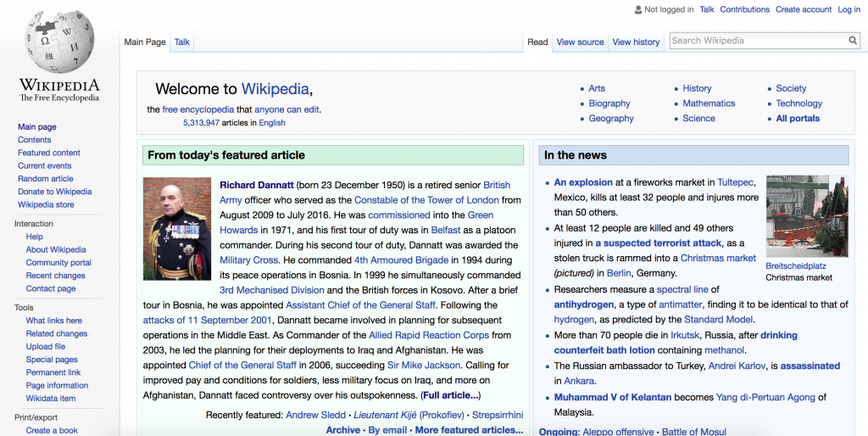This screenshot has height=436, width=868.
Task: Open the Geography portal
Action: 611,118
